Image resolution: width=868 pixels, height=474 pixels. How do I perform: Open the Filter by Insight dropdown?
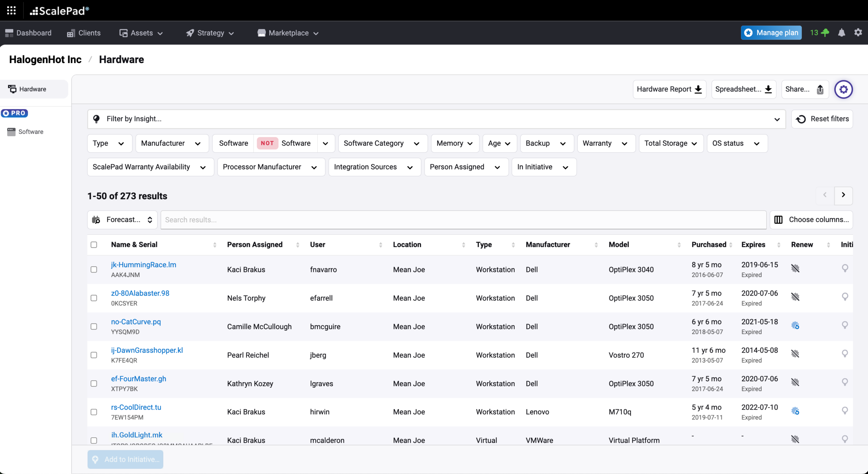436,119
